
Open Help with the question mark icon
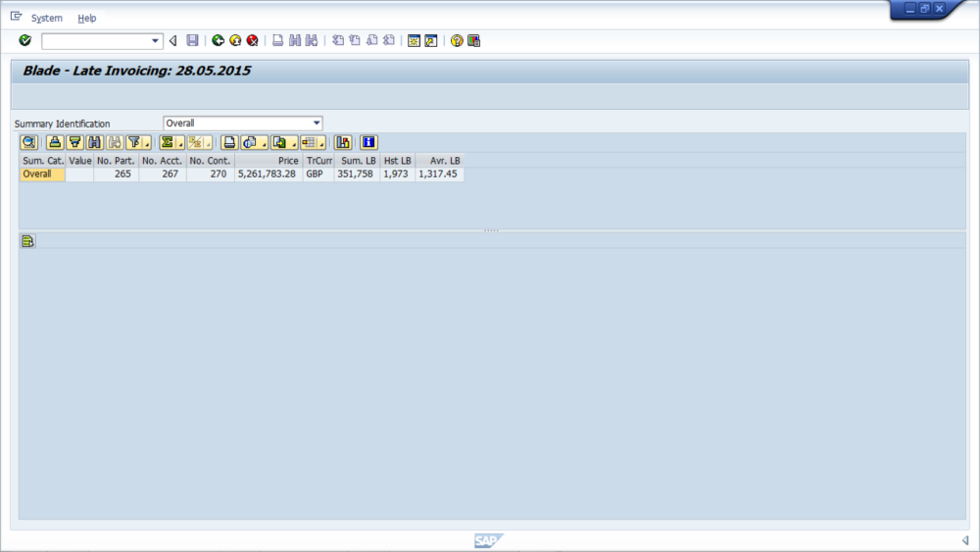tap(457, 40)
